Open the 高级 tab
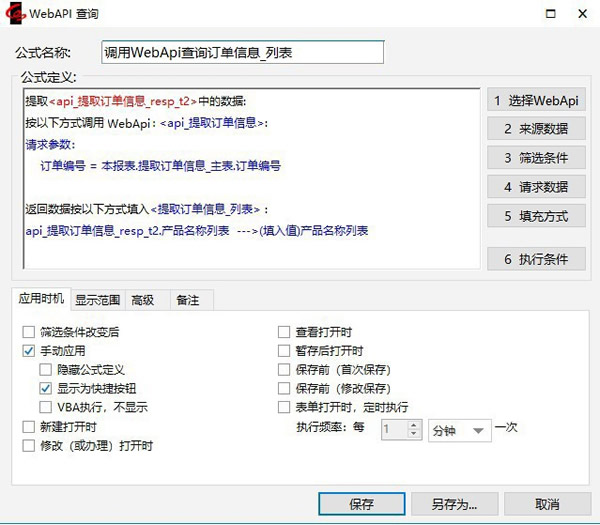 point(143,299)
